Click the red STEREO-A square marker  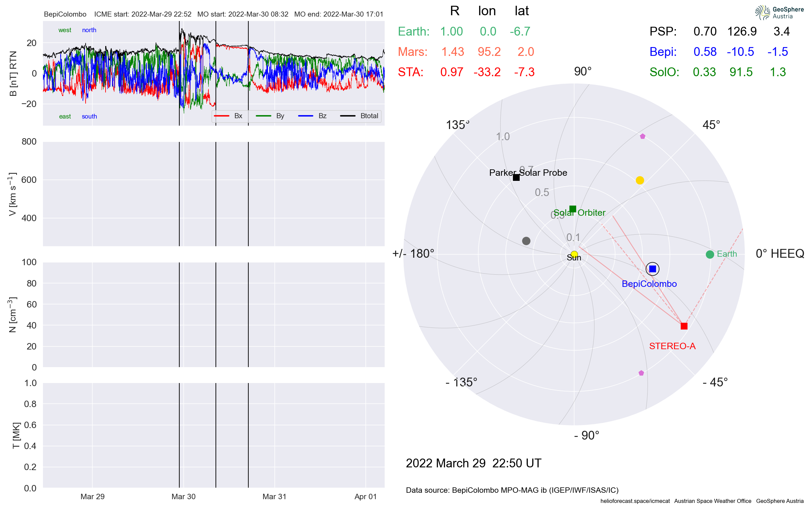click(684, 326)
